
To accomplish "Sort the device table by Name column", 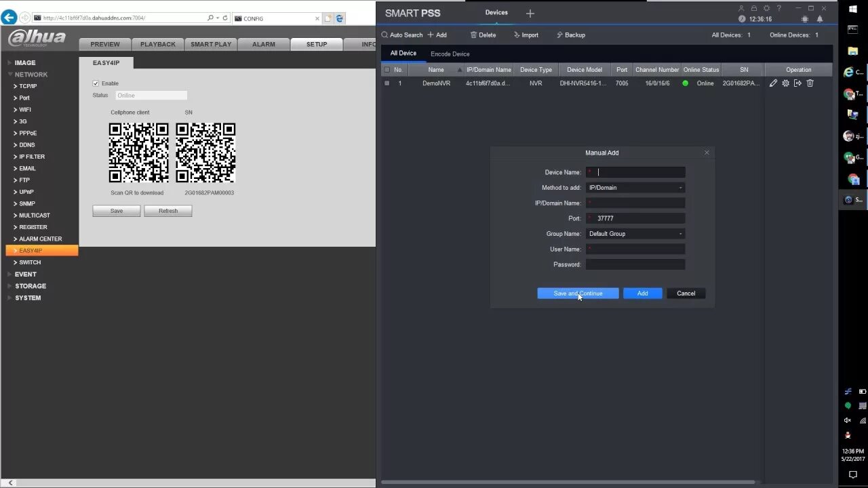I will [x=436, y=70].
